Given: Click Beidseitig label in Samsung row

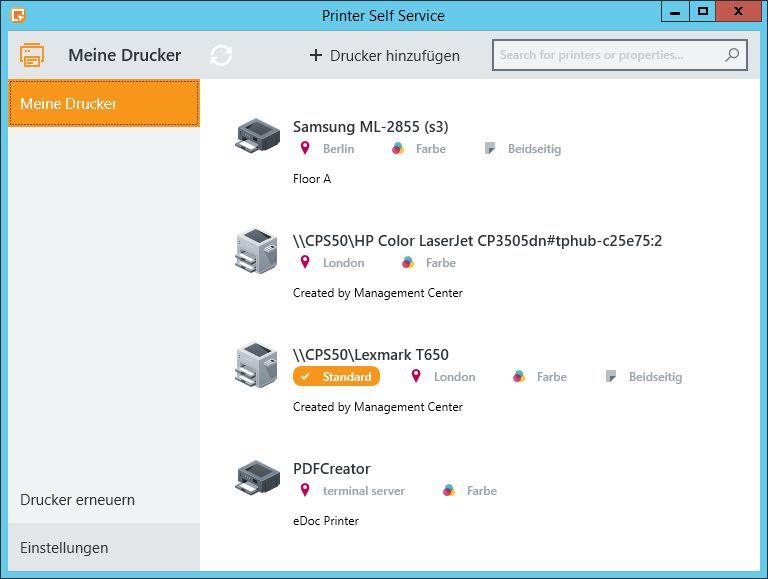Looking at the screenshot, I should tap(534, 148).
